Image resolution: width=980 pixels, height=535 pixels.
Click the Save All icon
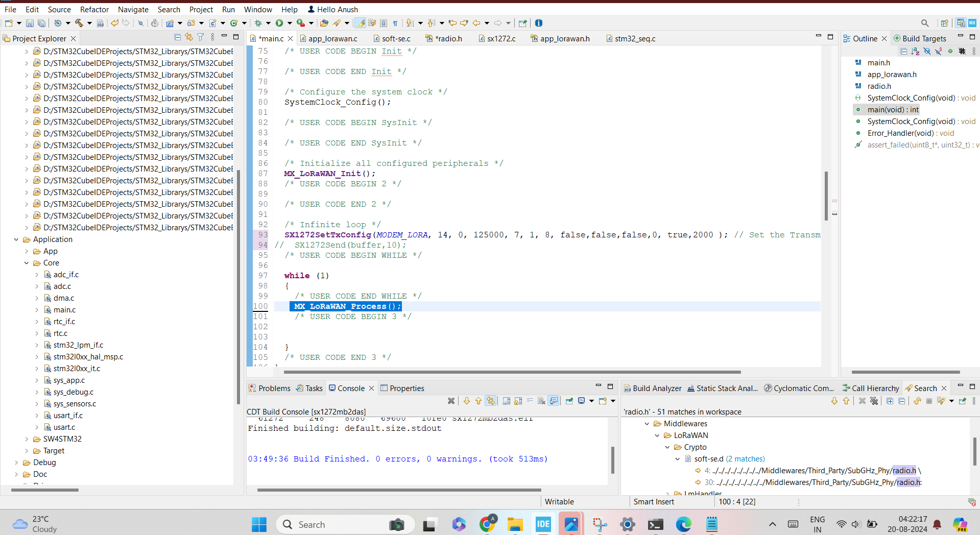[x=41, y=23]
